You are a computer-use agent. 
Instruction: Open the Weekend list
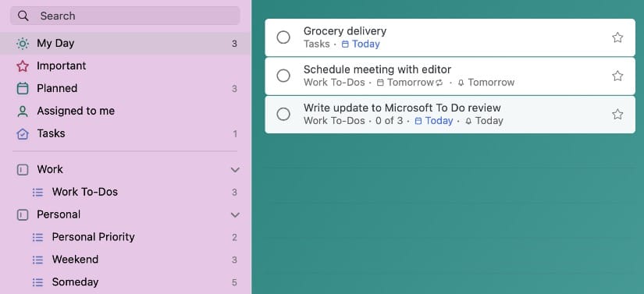pos(126,260)
